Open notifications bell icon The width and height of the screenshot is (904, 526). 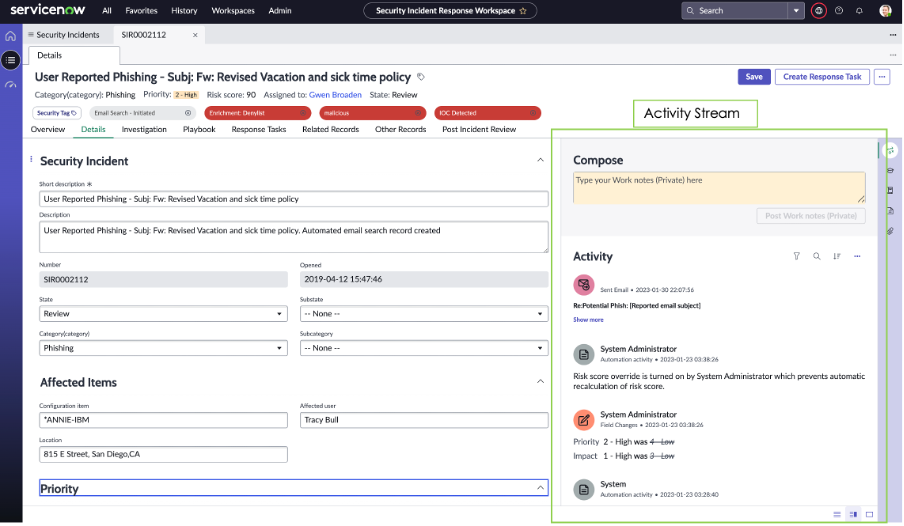tap(859, 10)
